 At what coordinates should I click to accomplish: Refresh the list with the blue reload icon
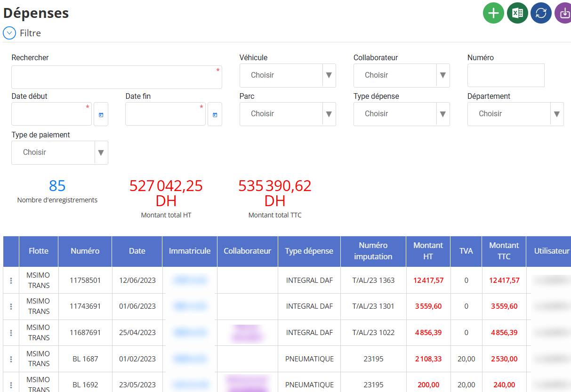[x=541, y=13]
